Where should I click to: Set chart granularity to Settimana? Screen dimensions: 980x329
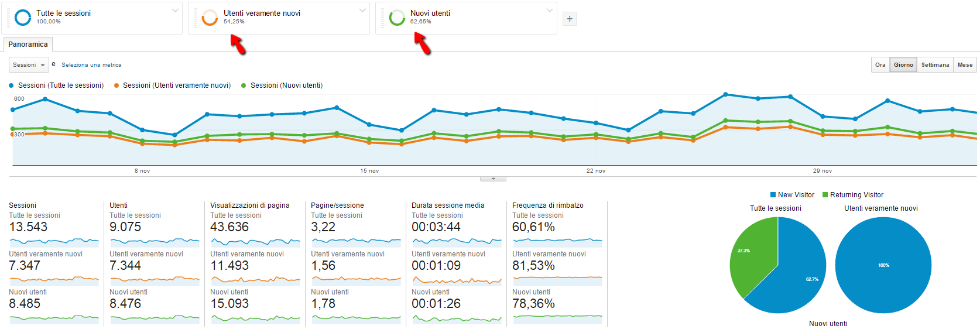pos(935,65)
